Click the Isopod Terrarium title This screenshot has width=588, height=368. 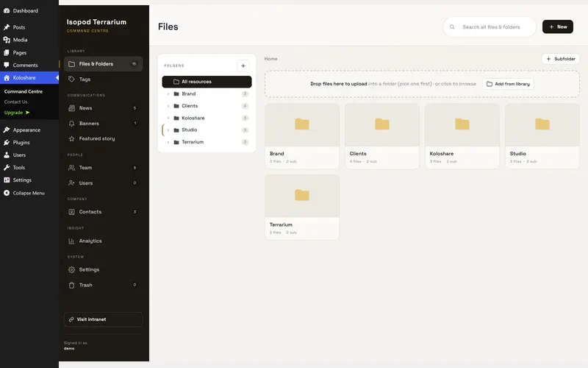click(96, 22)
